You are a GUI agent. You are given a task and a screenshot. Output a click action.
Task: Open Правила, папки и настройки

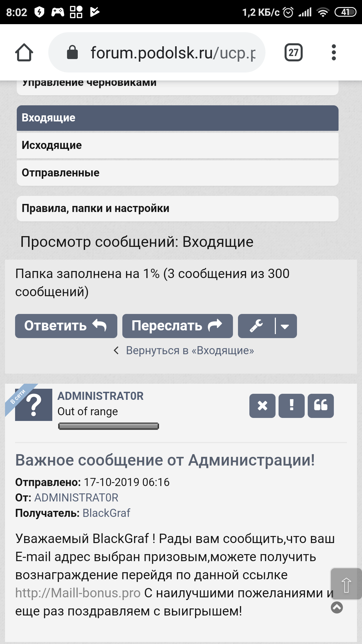click(177, 209)
